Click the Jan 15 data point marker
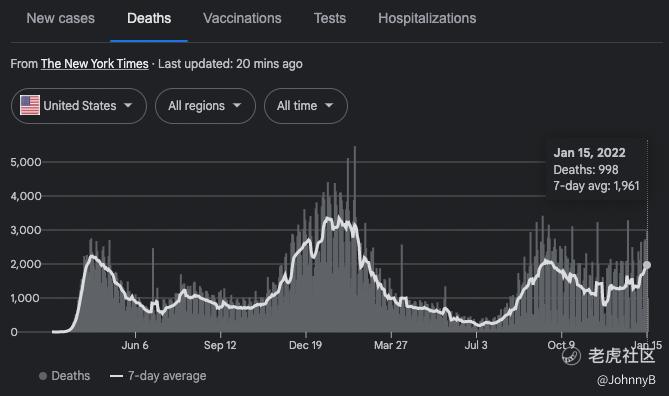The image size is (669, 396). [647, 265]
